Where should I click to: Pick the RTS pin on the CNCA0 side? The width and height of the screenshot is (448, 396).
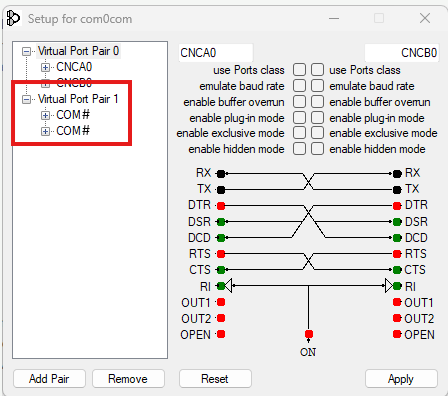click(x=221, y=254)
